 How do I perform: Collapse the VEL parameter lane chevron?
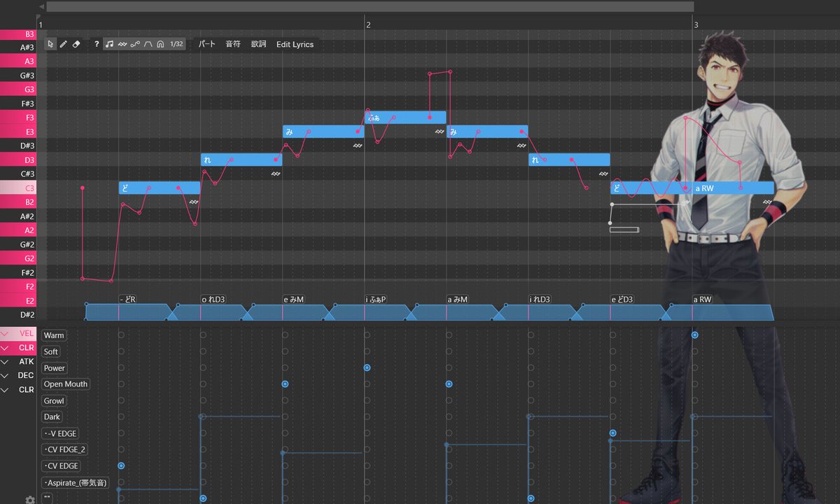click(x=5, y=334)
